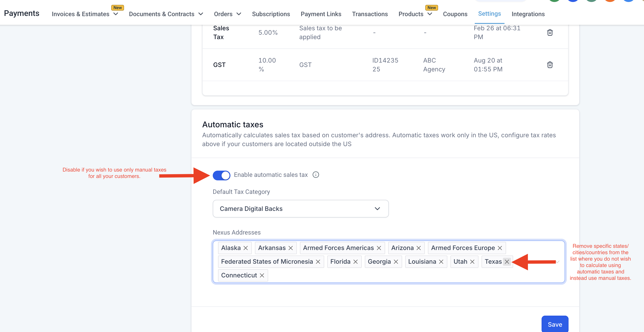
Task: Go to the Subscriptions tab
Action: pos(271,14)
